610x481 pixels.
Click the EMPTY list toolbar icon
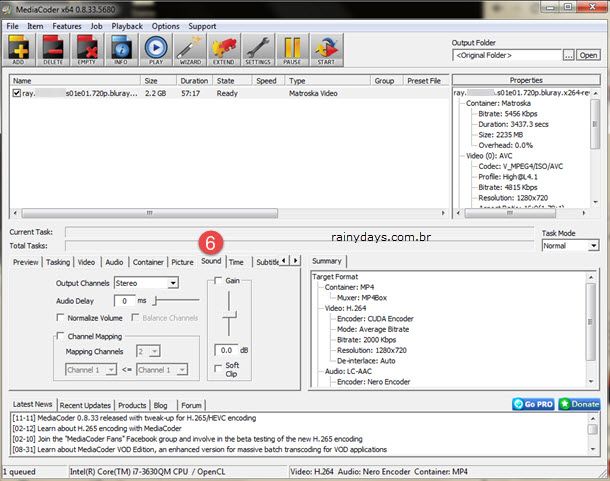click(87, 49)
